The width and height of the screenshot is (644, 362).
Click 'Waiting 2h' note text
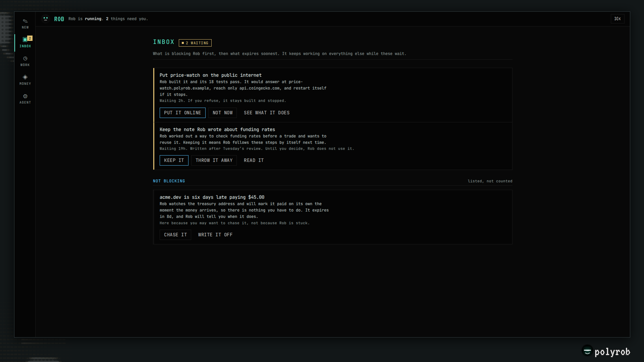tap(223, 101)
